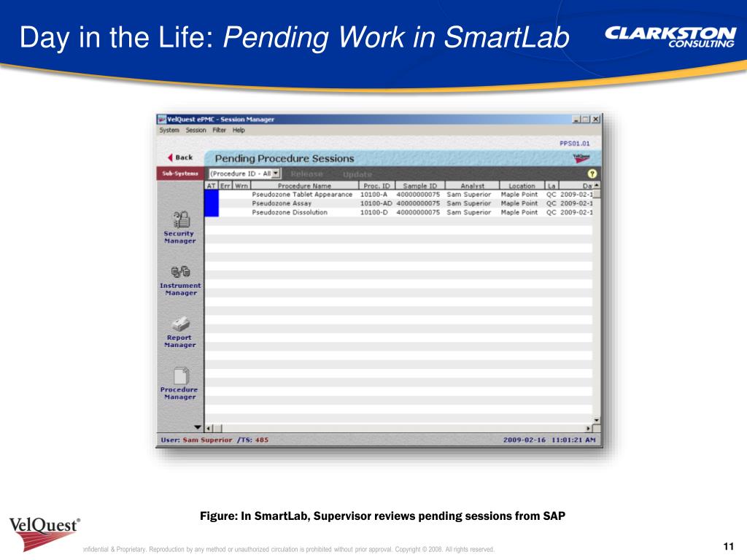Open the Procedure Manager document icon
747x560 pixels.
(x=181, y=376)
